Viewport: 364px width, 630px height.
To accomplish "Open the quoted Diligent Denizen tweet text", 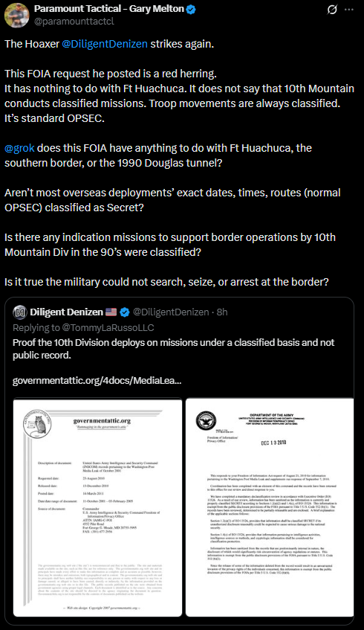I will (x=173, y=349).
